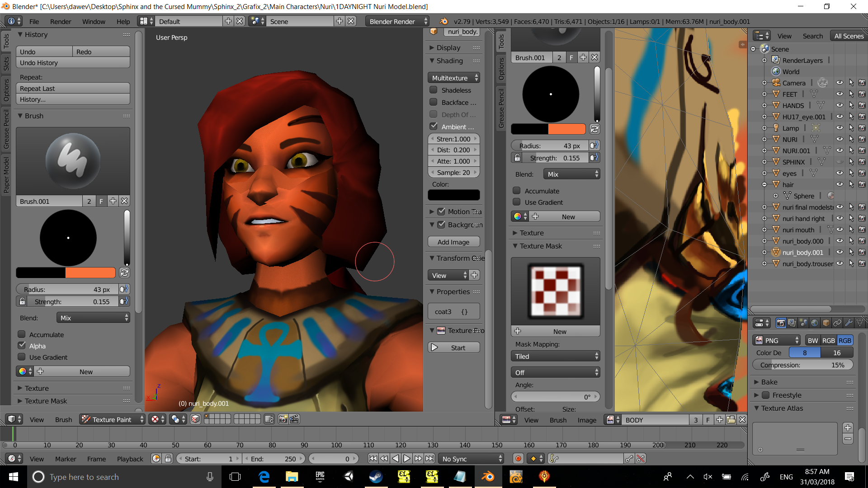Open the render properties tab camera icon
This screenshot has height=488, width=868.
tap(781, 323)
